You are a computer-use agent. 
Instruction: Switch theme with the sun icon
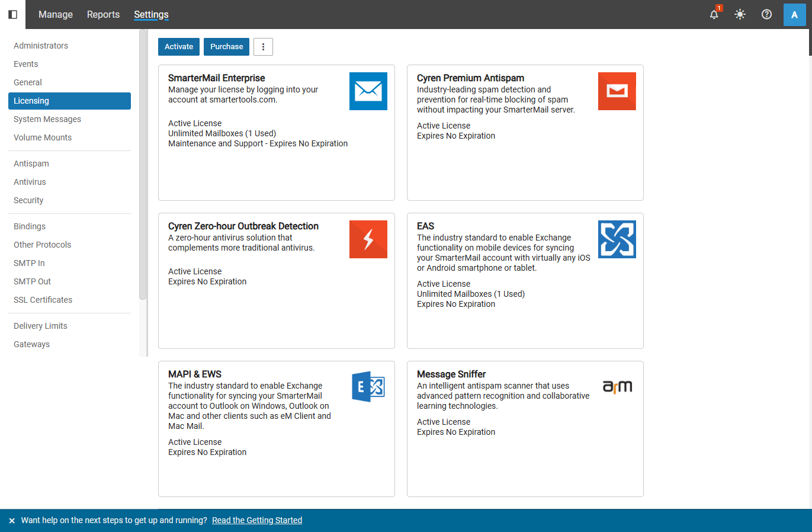pos(740,14)
